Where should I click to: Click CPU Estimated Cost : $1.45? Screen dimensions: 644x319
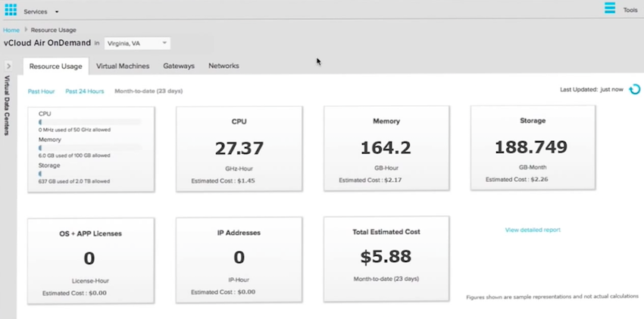pos(223,180)
